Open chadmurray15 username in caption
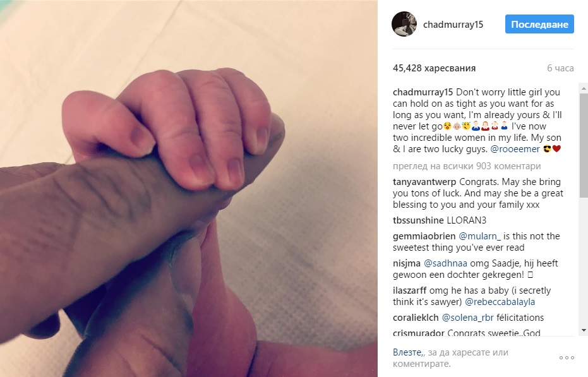The height and width of the screenshot is (377, 588). point(423,92)
